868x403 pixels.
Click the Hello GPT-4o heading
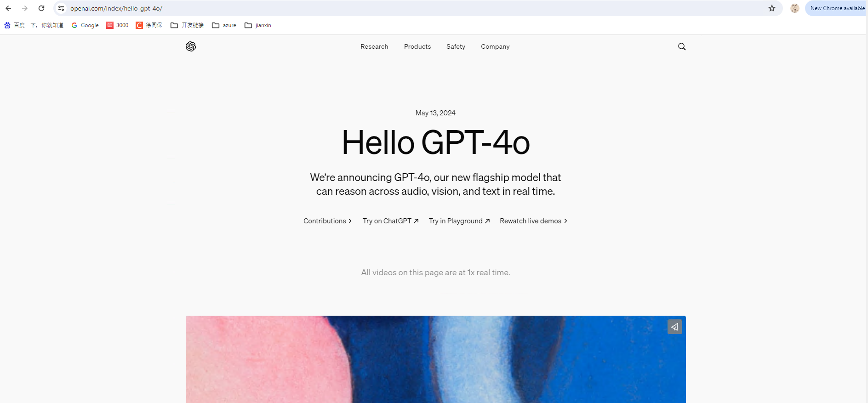(435, 142)
